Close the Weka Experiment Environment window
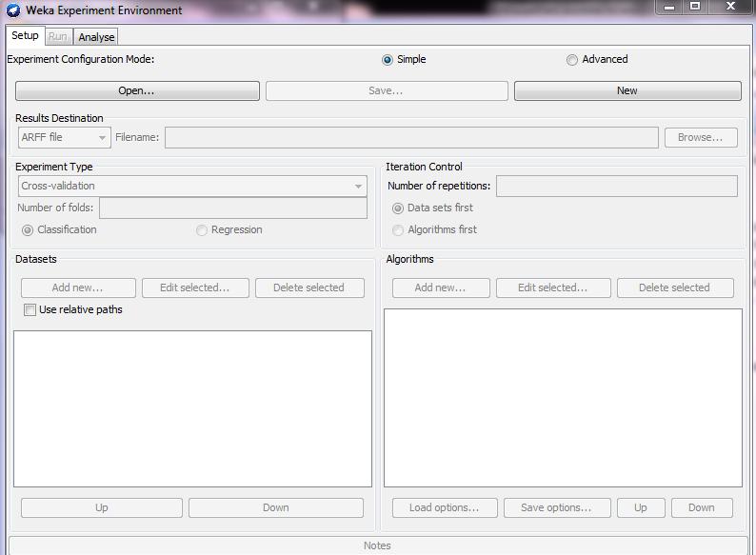The height and width of the screenshot is (555, 756). pos(730,7)
